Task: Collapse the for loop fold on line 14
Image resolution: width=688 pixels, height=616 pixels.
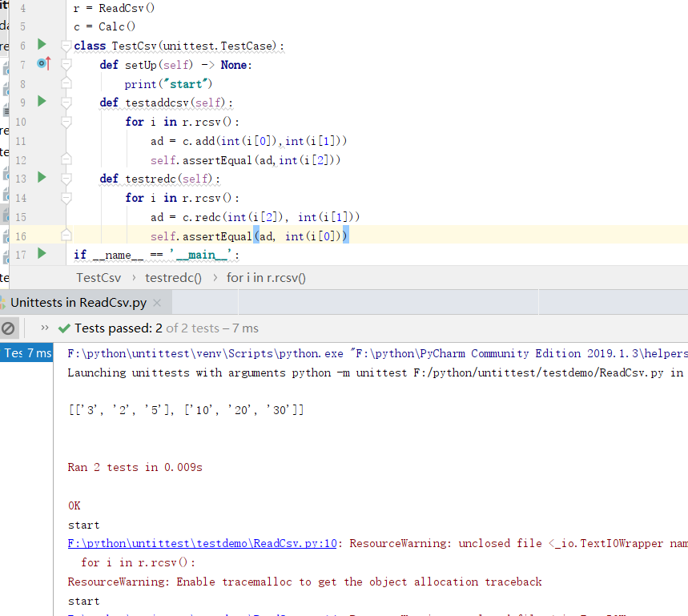Action: pyautogui.click(x=66, y=198)
